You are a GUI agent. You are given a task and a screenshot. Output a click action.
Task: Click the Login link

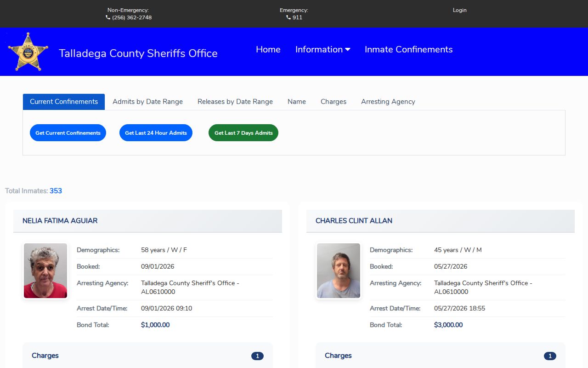click(x=459, y=10)
